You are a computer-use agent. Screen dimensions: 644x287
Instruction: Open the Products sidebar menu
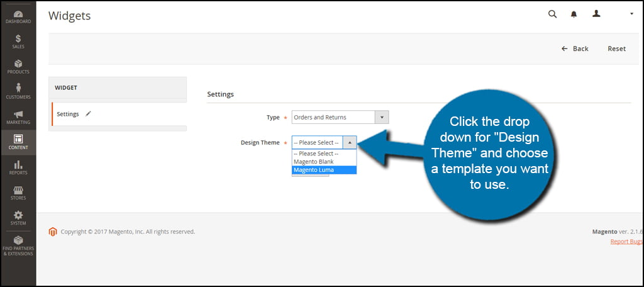[18, 67]
